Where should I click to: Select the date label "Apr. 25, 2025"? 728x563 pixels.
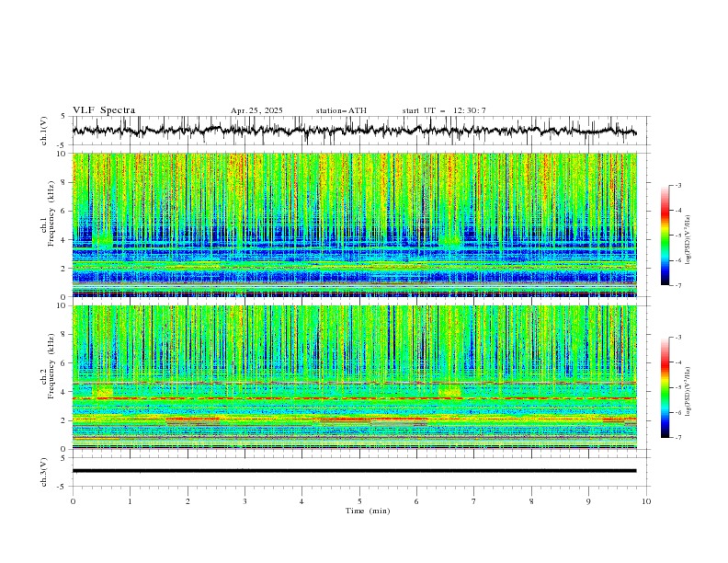(256, 110)
